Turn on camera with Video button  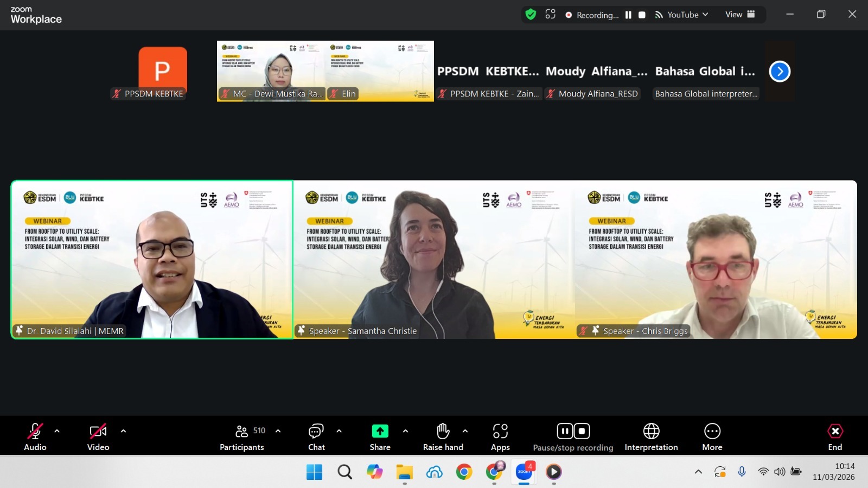pyautogui.click(x=98, y=437)
